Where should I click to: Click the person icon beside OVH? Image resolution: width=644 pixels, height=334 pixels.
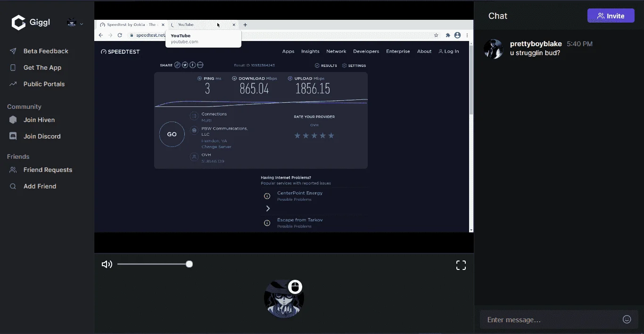click(x=194, y=157)
